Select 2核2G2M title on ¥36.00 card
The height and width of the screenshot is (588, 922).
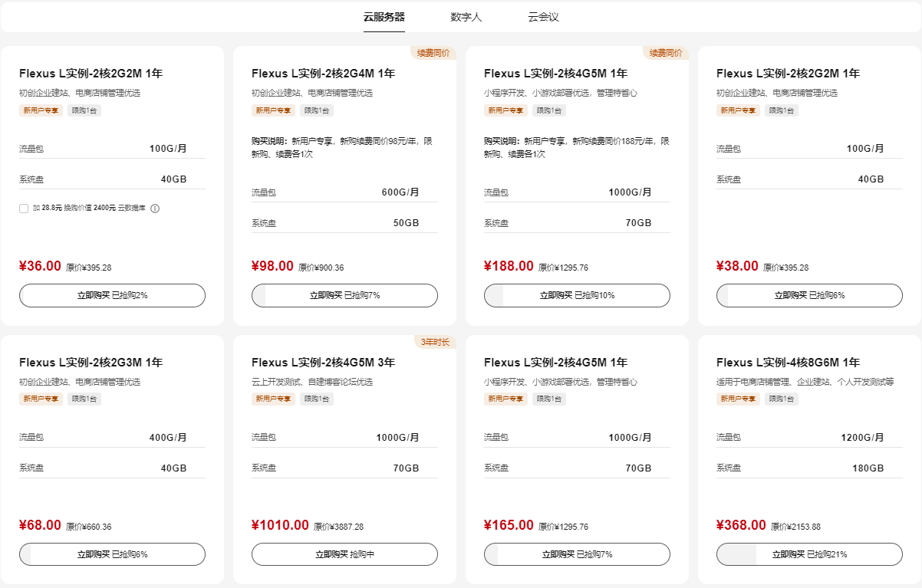pos(91,74)
